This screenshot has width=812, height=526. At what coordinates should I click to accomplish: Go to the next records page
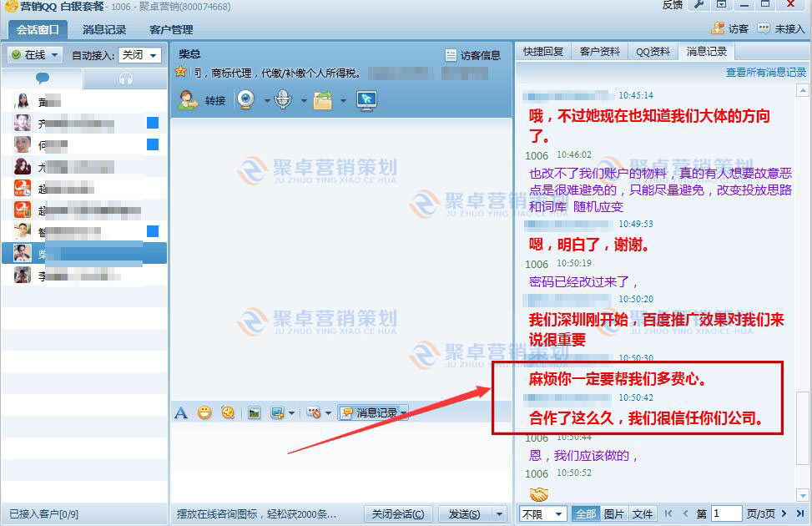[784, 513]
